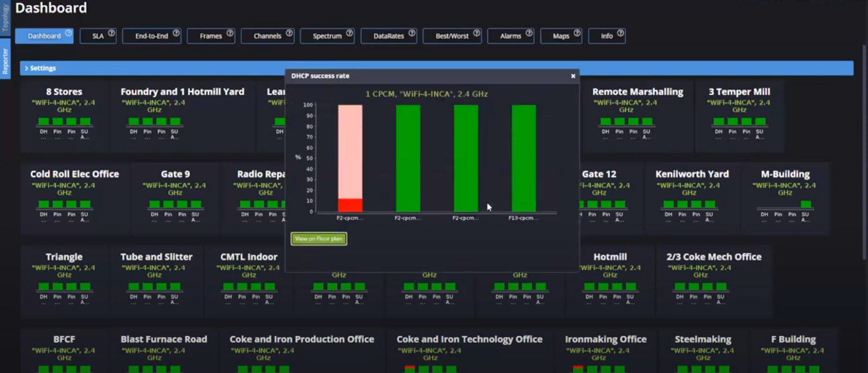Click the Kenilworth Yard location title
The height and width of the screenshot is (373, 868).
click(692, 174)
